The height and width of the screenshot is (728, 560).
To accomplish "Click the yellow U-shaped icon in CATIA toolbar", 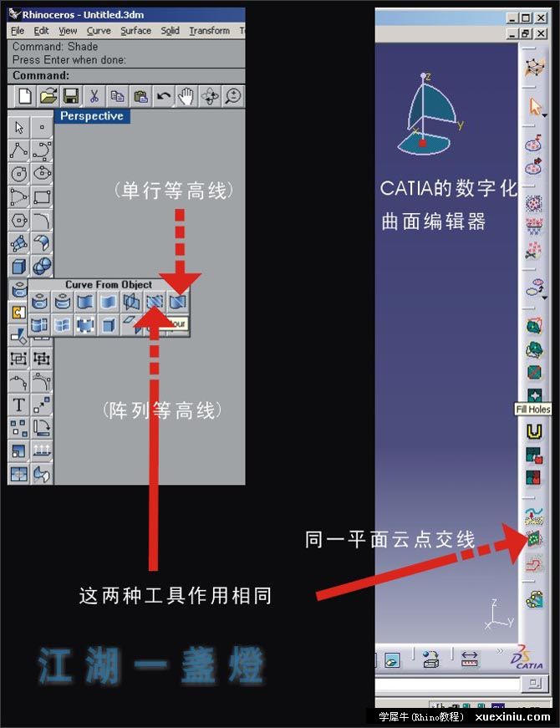I will pos(534,432).
